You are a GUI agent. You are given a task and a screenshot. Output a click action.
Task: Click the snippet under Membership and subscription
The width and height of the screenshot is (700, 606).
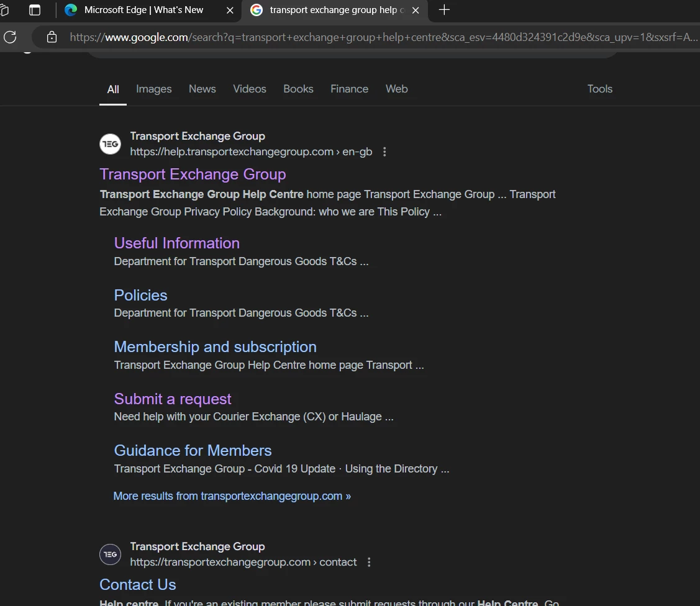click(x=269, y=365)
